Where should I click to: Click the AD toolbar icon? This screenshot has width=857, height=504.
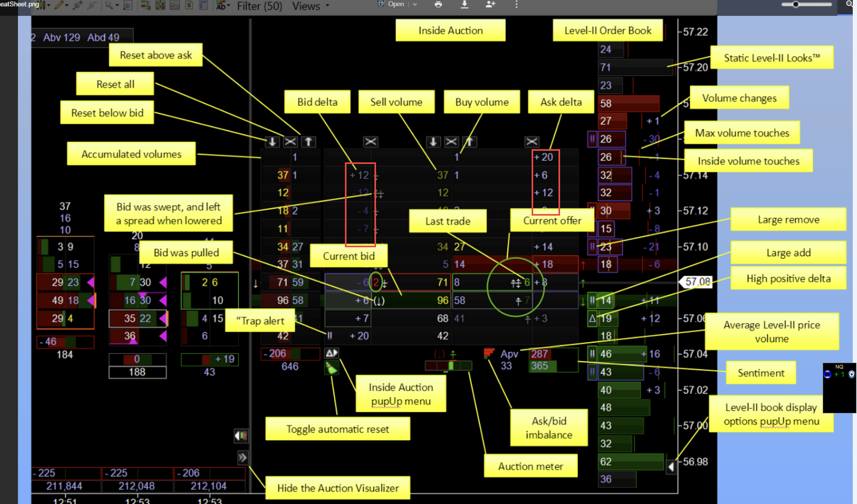[221, 6]
